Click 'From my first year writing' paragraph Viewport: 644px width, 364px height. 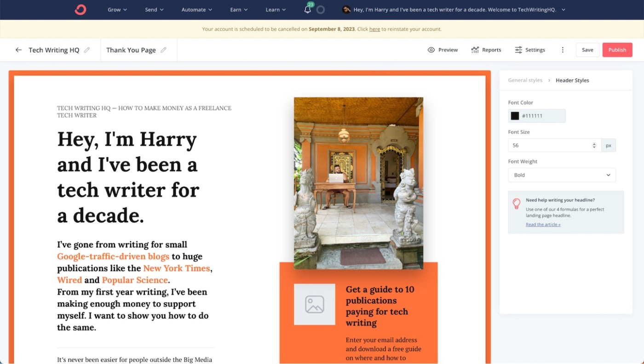coord(133,310)
